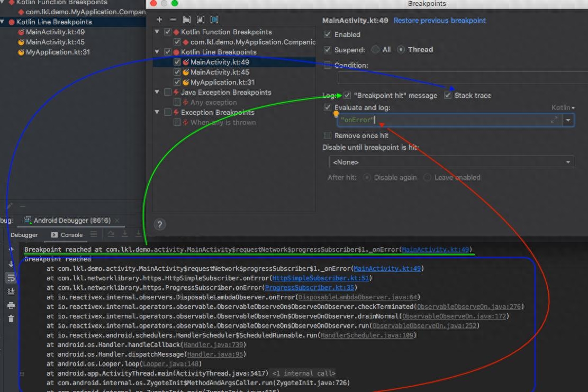Toggle group by package icon

click(187, 20)
